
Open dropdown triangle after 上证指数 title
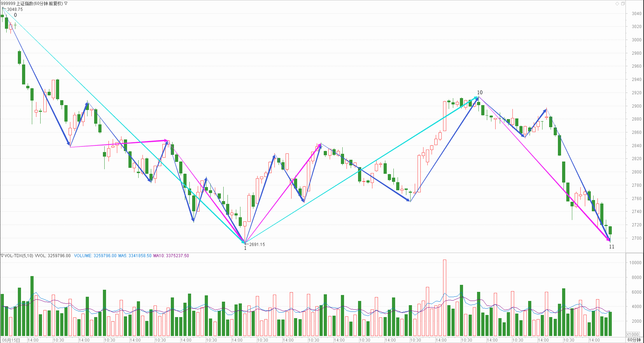tap(66, 4)
